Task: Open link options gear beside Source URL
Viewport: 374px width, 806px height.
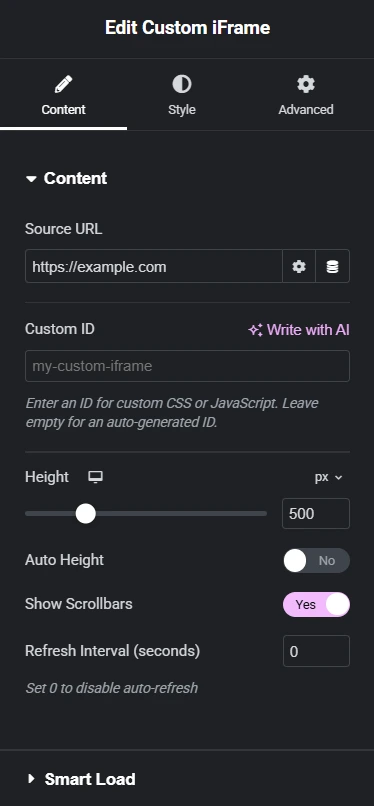Action: pyautogui.click(x=299, y=266)
